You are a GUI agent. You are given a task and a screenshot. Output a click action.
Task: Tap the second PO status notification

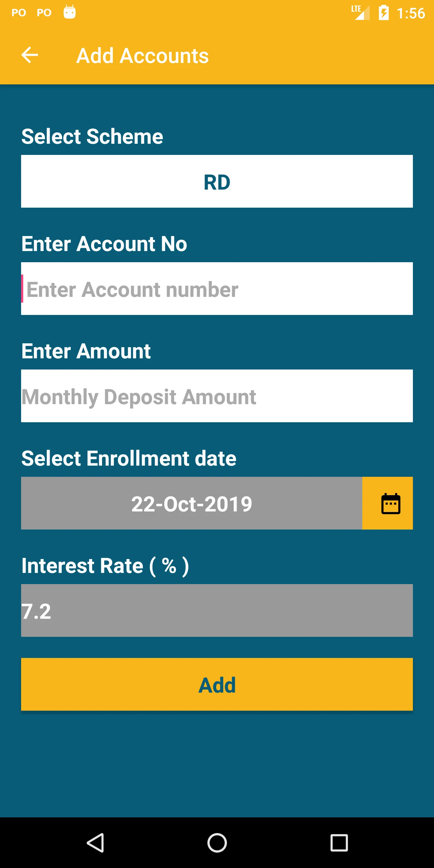point(43,12)
